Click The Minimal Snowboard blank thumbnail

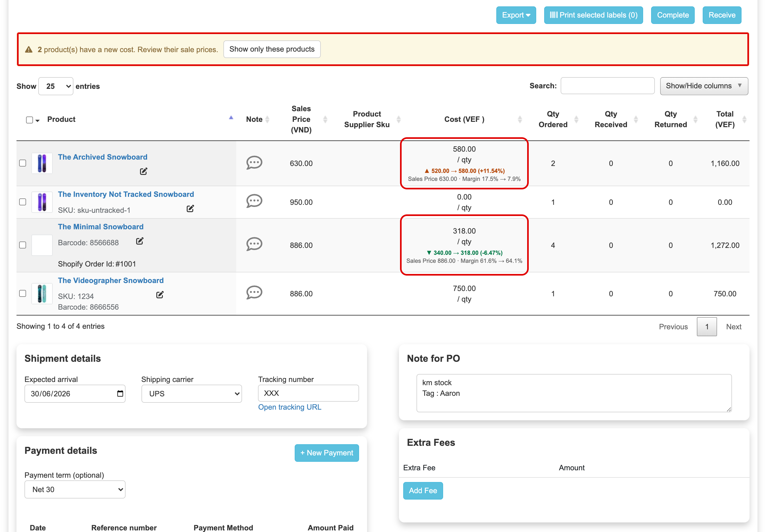coord(42,245)
